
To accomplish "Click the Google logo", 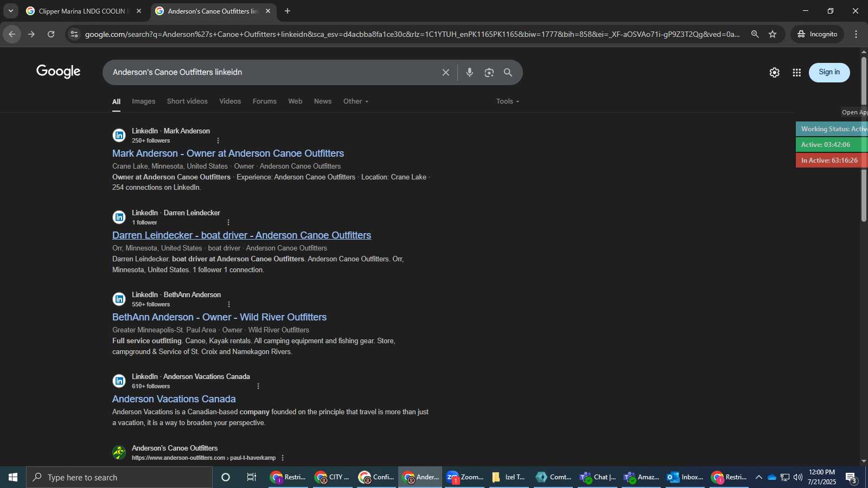I will pyautogui.click(x=59, y=72).
